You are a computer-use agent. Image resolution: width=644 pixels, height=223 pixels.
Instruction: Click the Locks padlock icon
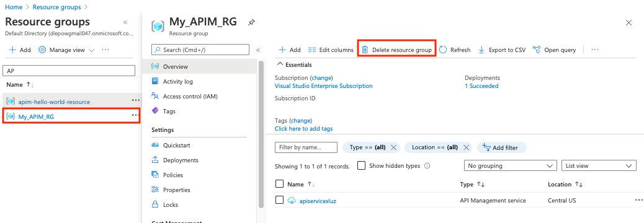point(155,204)
